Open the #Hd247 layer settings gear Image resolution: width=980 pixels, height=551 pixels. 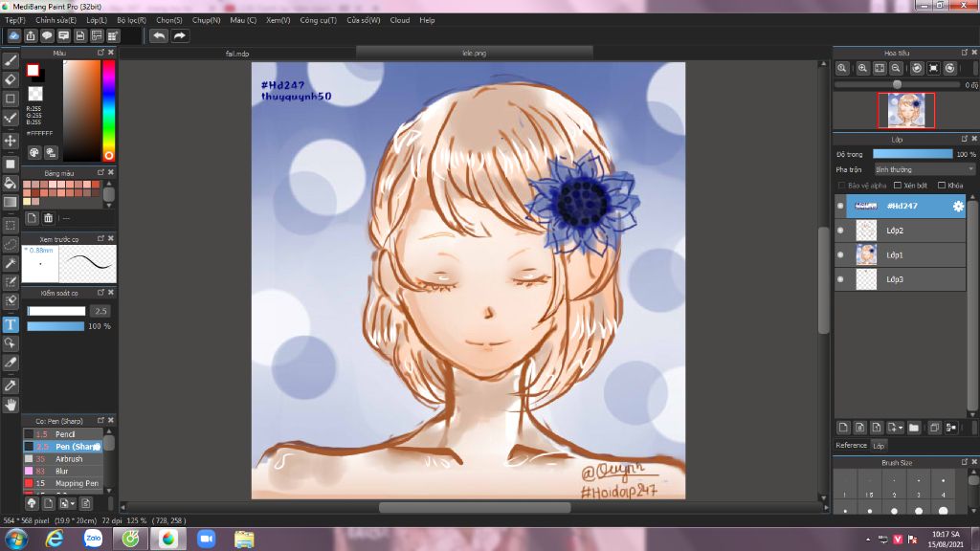[958, 207]
